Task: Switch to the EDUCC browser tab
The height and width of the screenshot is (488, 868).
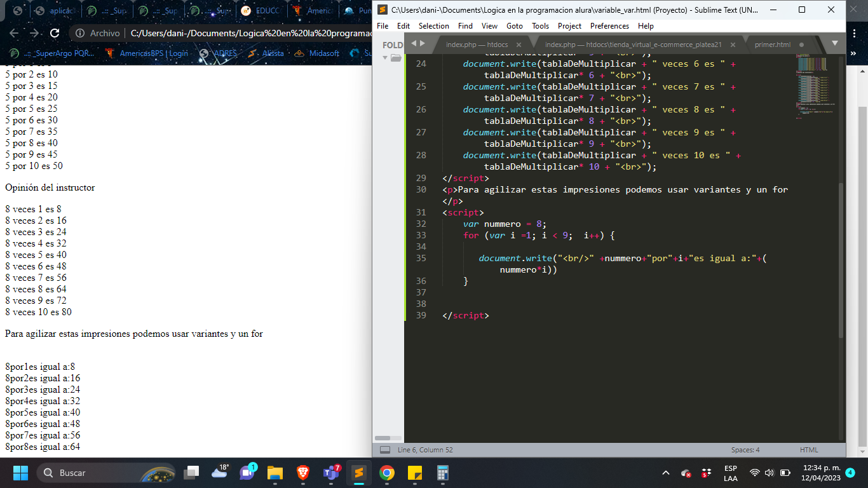Action: tap(262, 11)
